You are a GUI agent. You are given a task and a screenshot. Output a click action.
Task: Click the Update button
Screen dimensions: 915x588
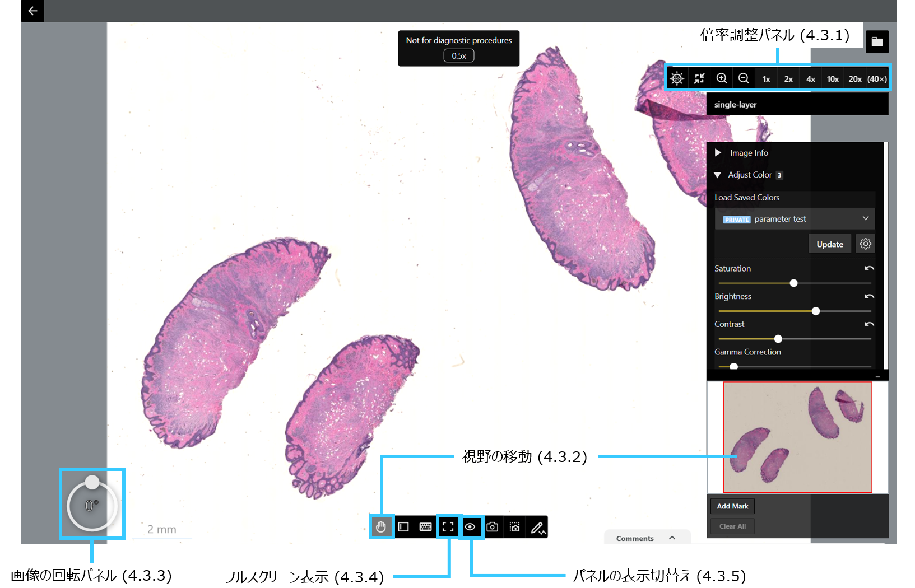click(x=830, y=244)
